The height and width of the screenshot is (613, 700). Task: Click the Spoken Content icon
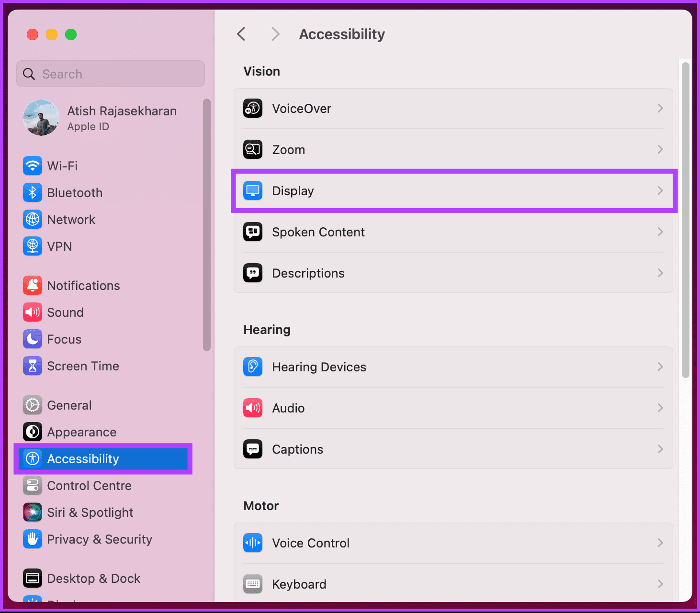coord(252,232)
